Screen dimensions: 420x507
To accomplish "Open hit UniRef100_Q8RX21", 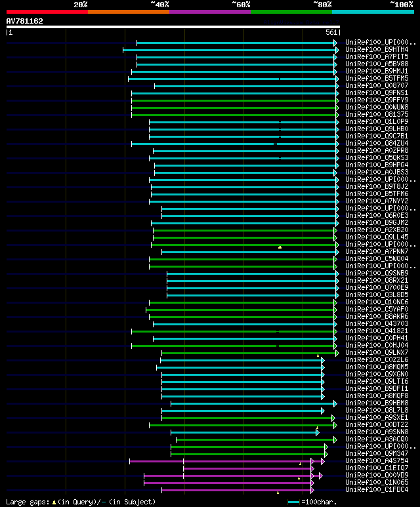I will [x=377, y=280].
